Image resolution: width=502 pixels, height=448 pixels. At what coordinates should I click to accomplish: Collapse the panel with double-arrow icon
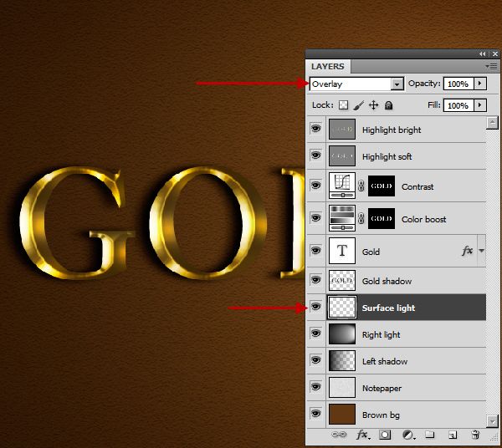[482, 53]
